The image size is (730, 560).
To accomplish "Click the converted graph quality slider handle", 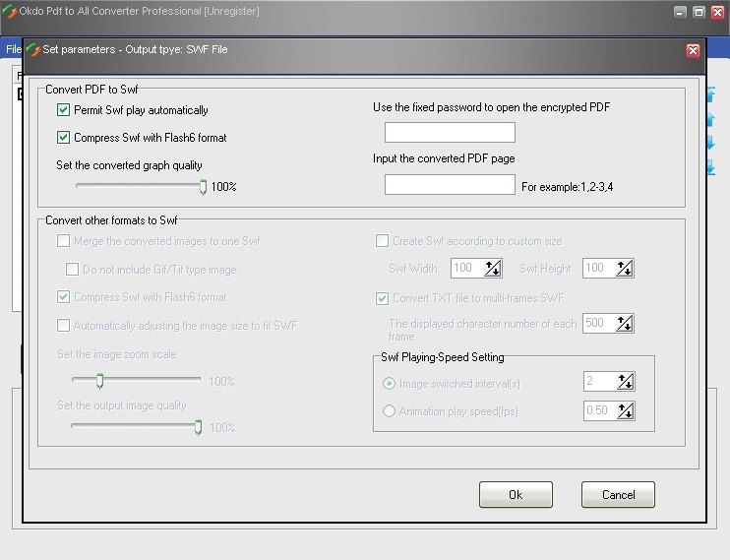I will click(203, 187).
